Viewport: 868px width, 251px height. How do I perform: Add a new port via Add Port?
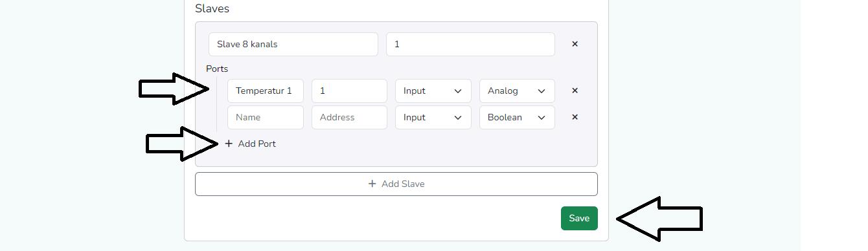(x=250, y=144)
